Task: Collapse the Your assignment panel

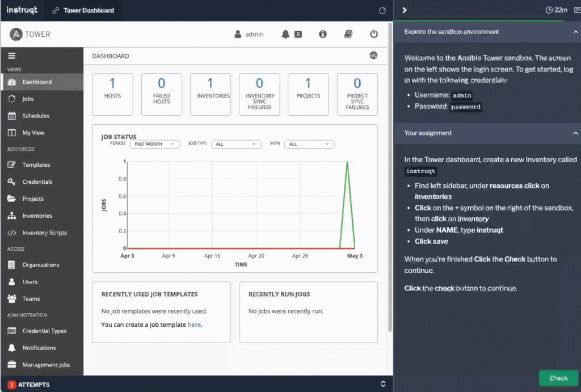Action: pos(576,133)
